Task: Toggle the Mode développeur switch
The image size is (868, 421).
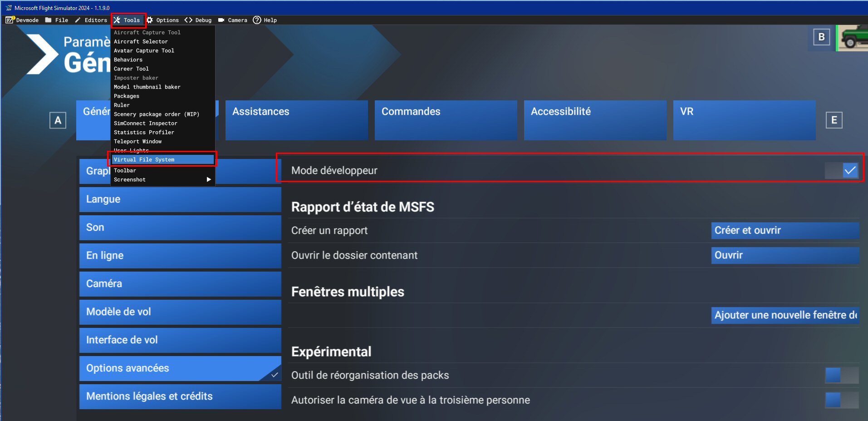Action: 842,170
